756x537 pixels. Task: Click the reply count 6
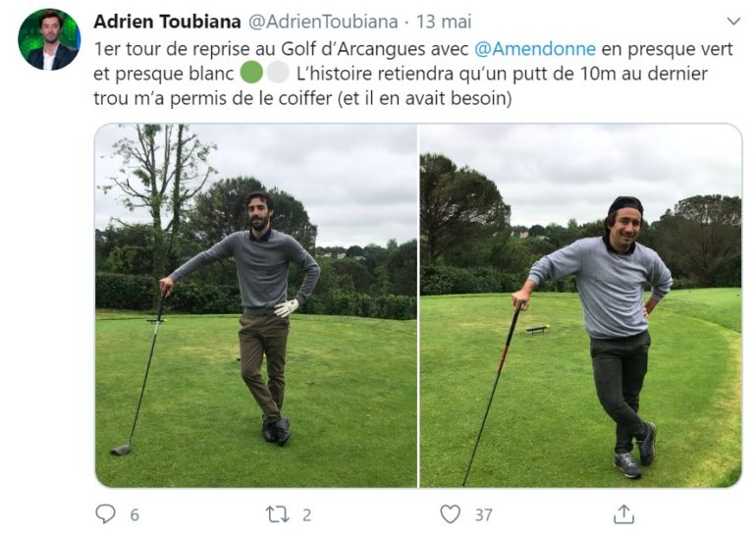(x=135, y=514)
